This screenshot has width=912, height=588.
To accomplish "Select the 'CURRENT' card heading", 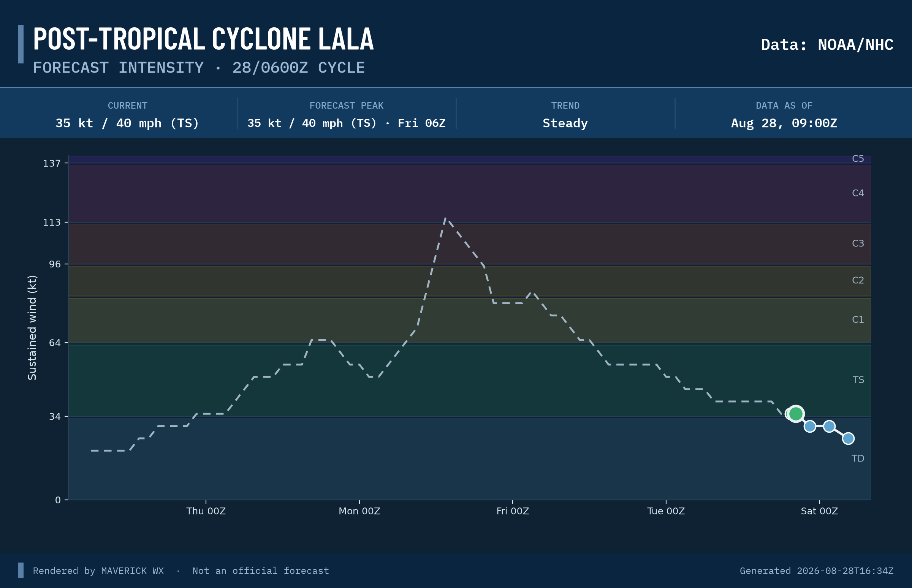I will (x=128, y=106).
